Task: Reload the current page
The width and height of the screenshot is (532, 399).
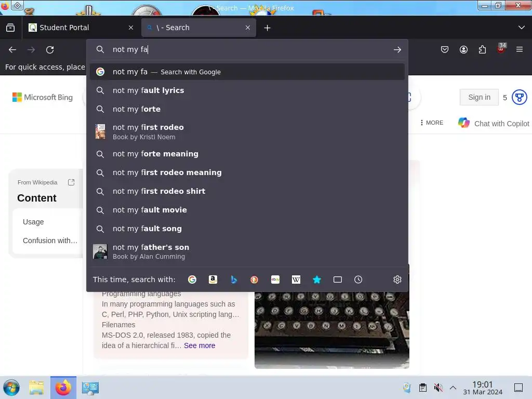Action: point(50,50)
